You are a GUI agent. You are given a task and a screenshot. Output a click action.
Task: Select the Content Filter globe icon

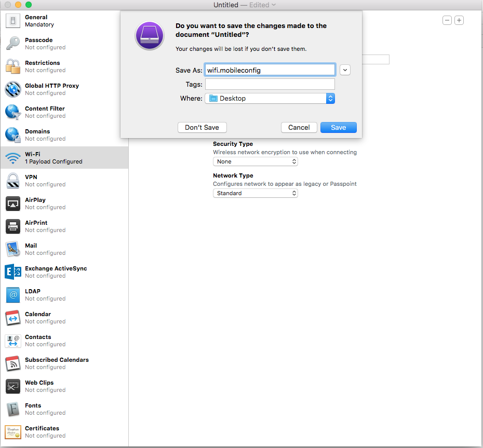pos(13,112)
